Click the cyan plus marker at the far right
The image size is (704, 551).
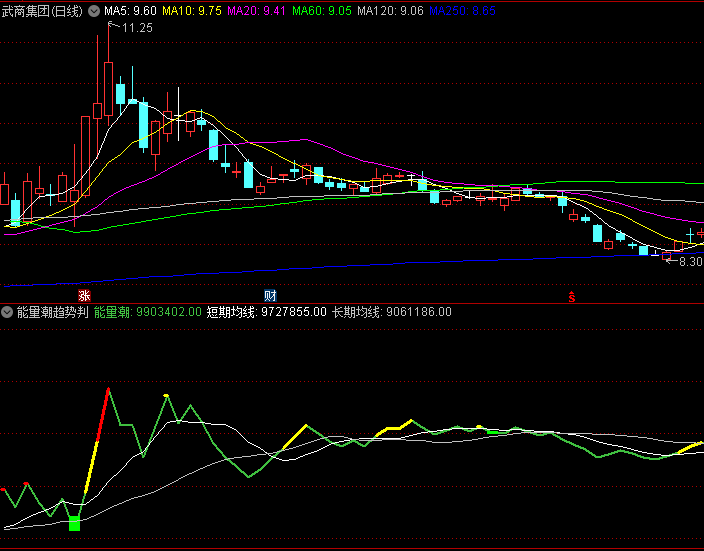point(690,233)
